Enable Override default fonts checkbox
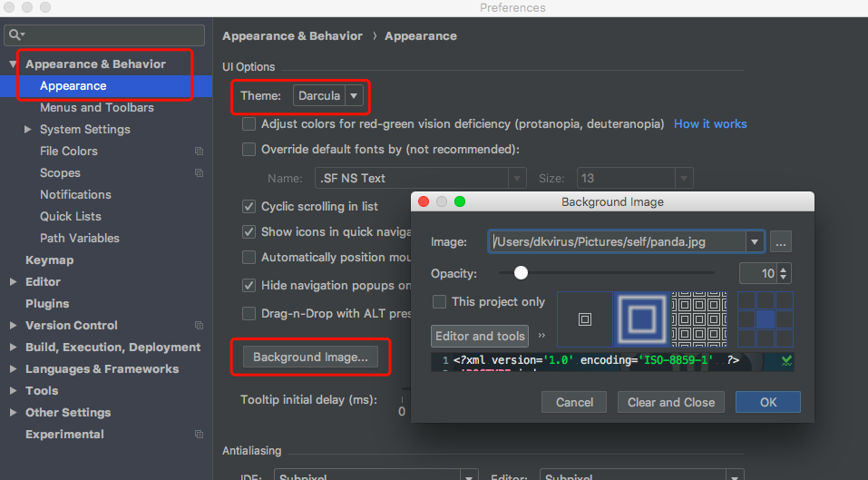The image size is (868, 480). coord(249,150)
